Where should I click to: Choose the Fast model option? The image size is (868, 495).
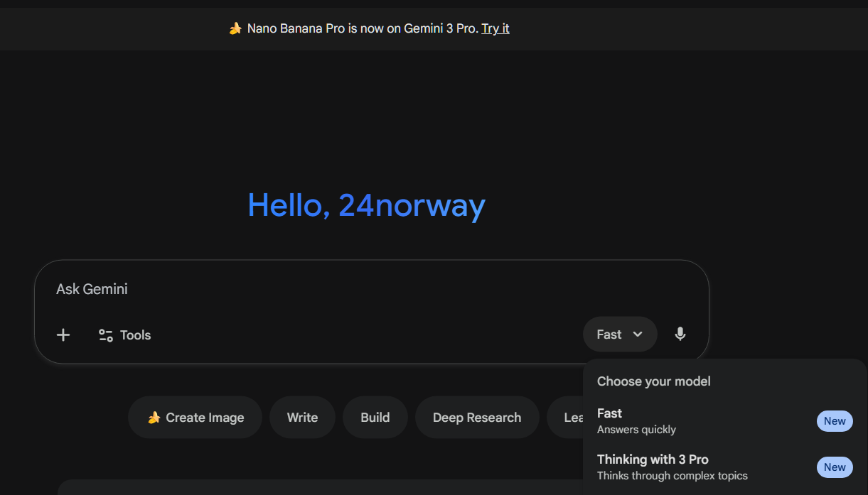point(724,420)
